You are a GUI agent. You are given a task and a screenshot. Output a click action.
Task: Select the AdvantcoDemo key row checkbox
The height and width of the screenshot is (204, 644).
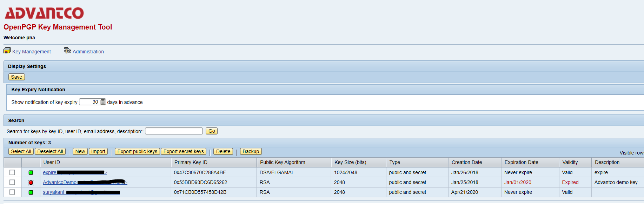[12, 182]
